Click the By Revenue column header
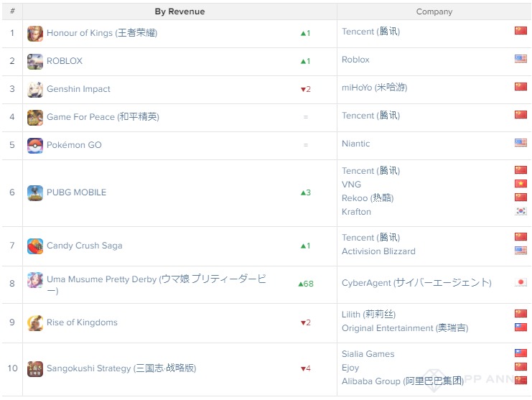This screenshot has height=400, width=532. [179, 11]
